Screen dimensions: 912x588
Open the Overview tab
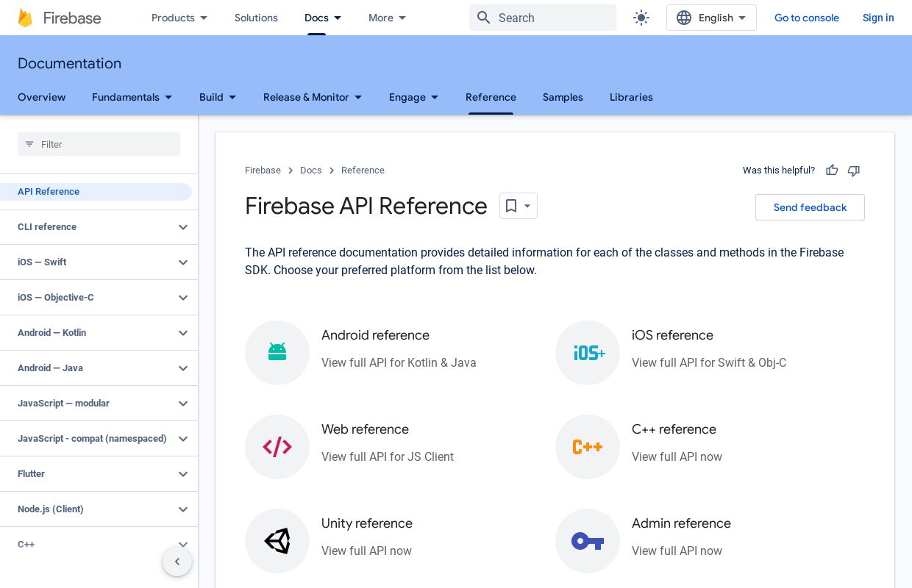click(42, 97)
